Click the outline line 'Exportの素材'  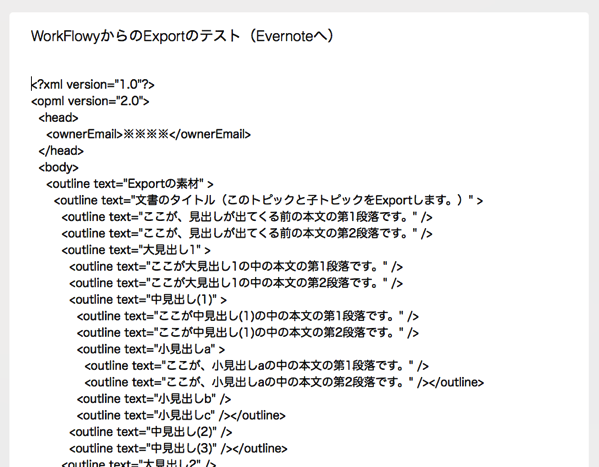tap(130, 184)
